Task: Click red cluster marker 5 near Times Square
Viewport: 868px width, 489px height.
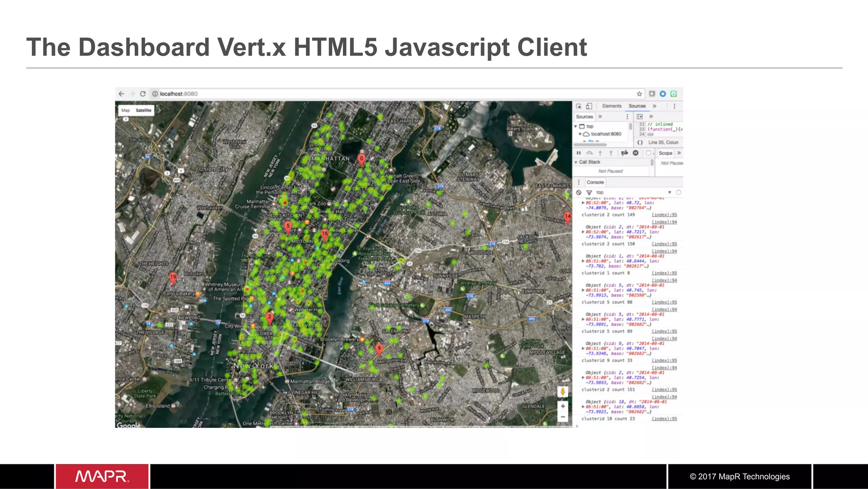Action: click(288, 228)
